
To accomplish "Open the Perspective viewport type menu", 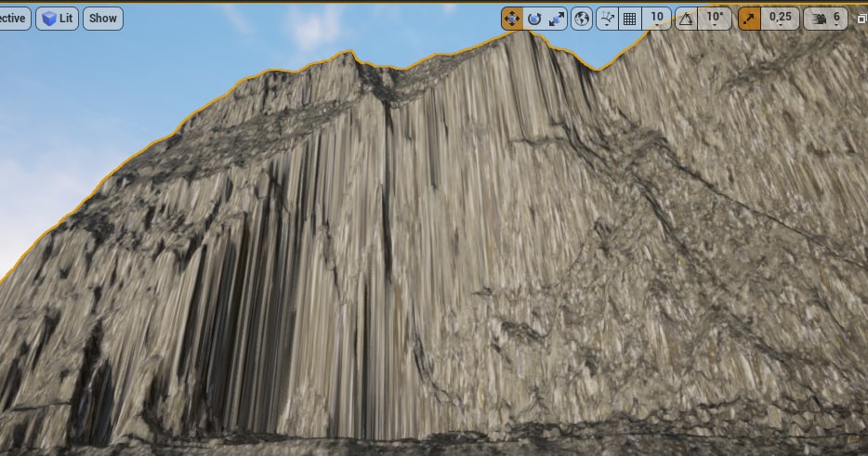I will (14, 19).
